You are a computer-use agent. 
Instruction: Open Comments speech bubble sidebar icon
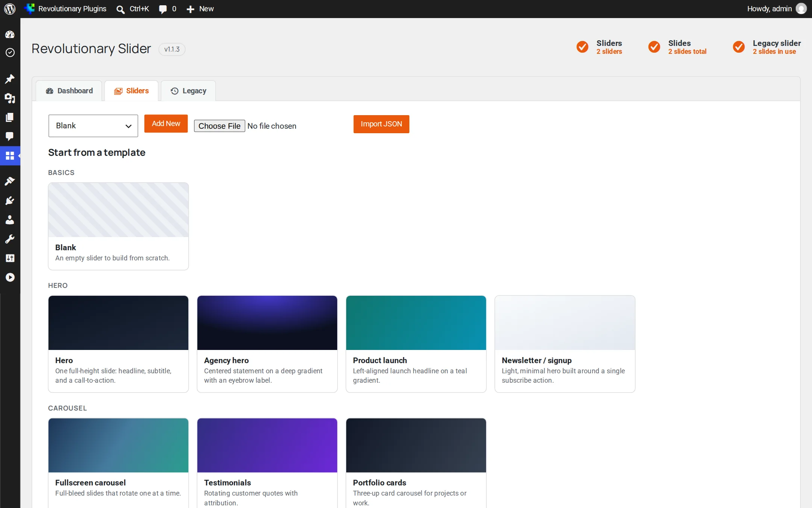click(10, 136)
